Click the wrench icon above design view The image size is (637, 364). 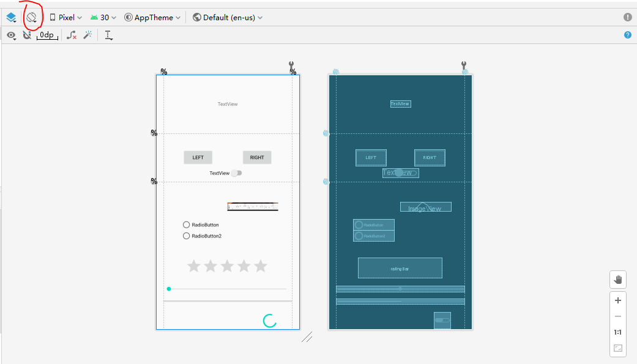pyautogui.click(x=291, y=65)
